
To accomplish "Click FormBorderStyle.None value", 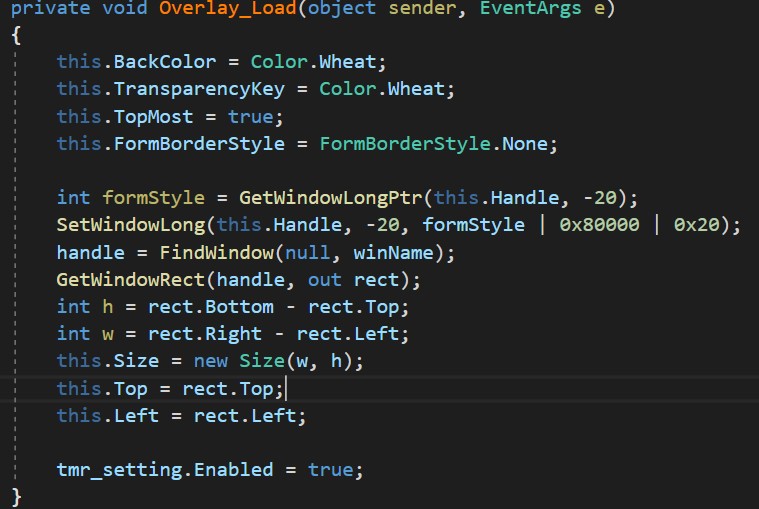I will coord(434,144).
